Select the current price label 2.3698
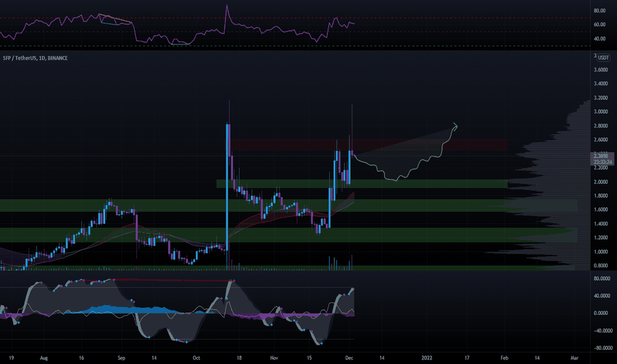Image resolution: width=617 pixels, height=364 pixels. point(601,156)
